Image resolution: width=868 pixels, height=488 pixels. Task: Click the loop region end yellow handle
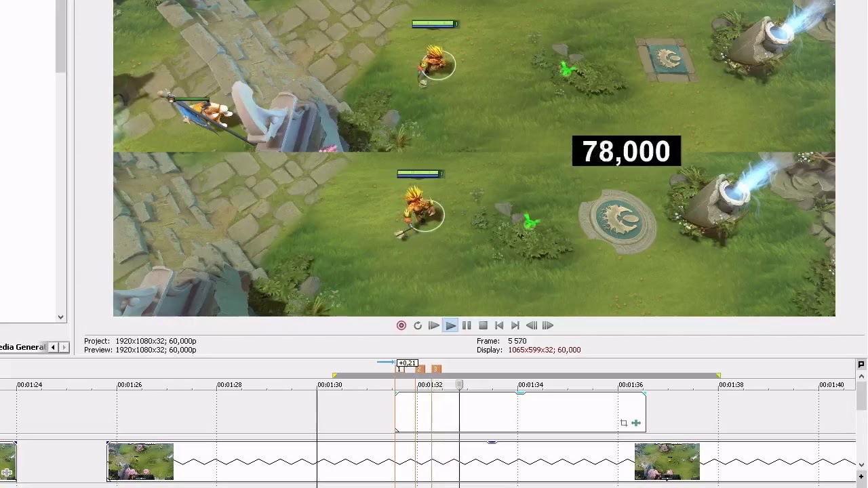[718, 375]
